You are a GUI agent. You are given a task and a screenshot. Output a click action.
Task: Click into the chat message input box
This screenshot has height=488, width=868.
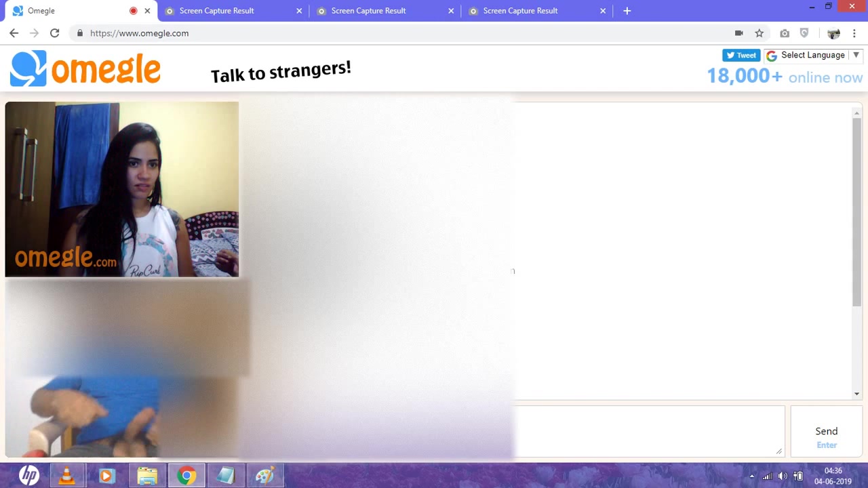click(x=649, y=431)
